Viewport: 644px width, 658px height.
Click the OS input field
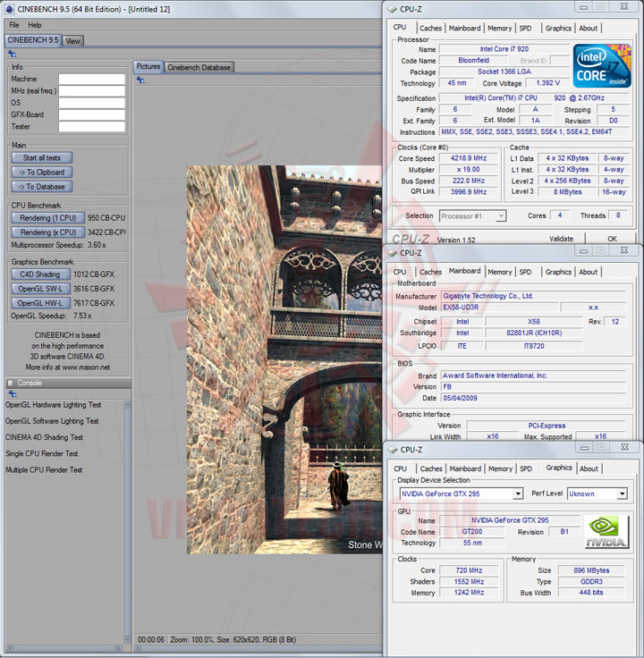92,103
